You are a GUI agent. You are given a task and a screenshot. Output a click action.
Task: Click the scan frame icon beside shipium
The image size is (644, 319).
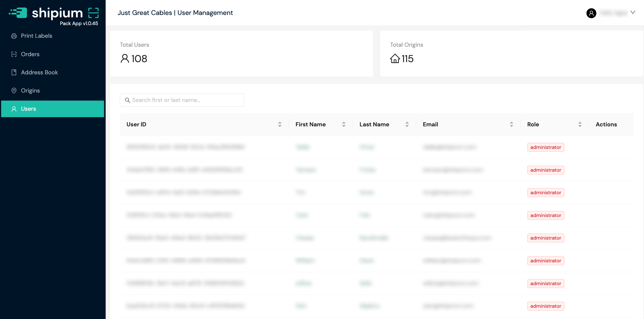click(93, 13)
